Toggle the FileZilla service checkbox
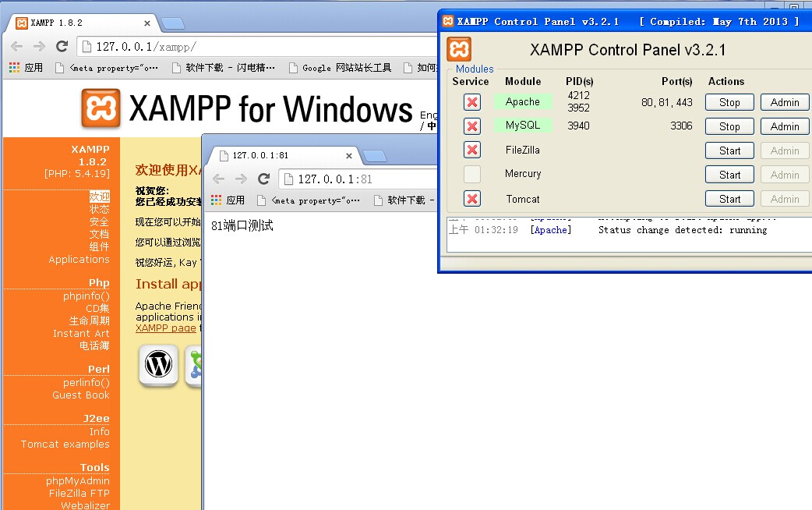The image size is (812, 510). 471,150
